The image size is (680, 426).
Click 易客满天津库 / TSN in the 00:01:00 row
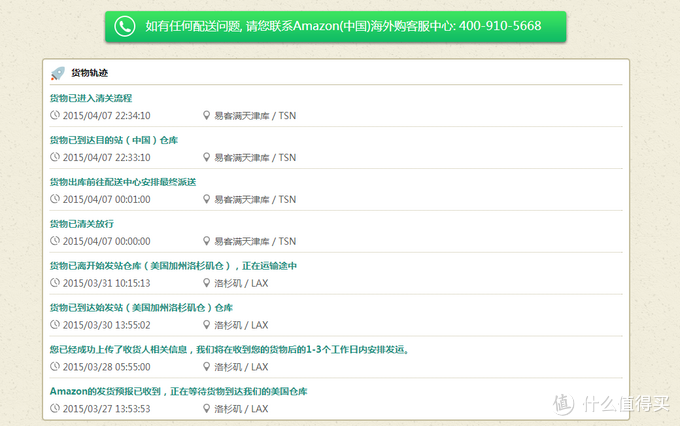[255, 200]
